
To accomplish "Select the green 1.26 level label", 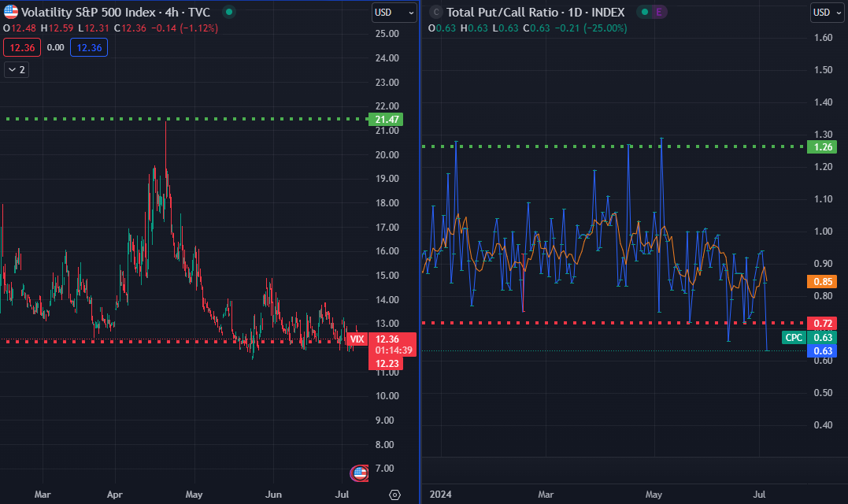I will coord(823,147).
